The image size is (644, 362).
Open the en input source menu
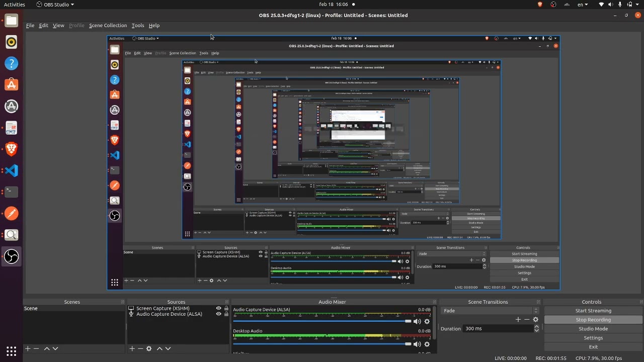click(583, 5)
